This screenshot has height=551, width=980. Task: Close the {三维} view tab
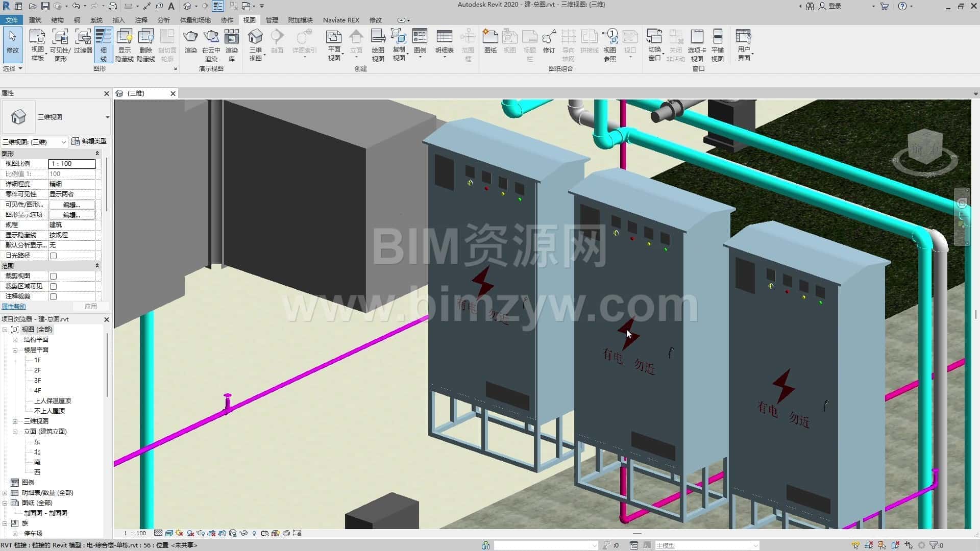pyautogui.click(x=173, y=93)
